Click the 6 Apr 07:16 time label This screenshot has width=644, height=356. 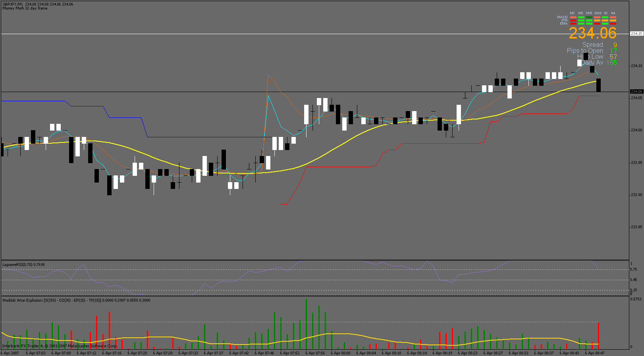(x=112, y=353)
